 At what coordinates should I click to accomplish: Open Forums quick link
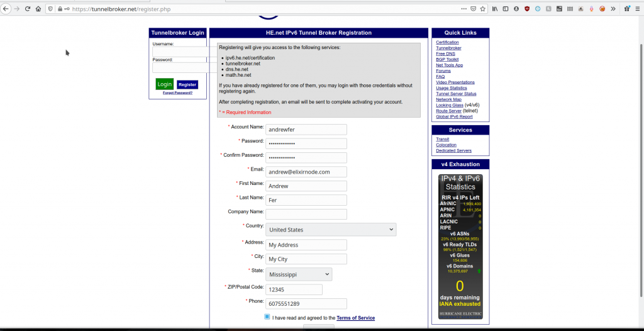click(443, 71)
